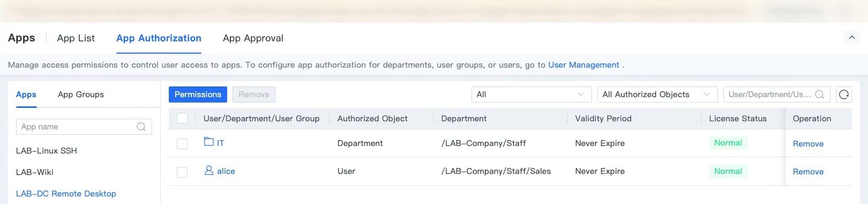The image size is (868, 204).
Task: Select the App Authorization tab
Action: [159, 38]
